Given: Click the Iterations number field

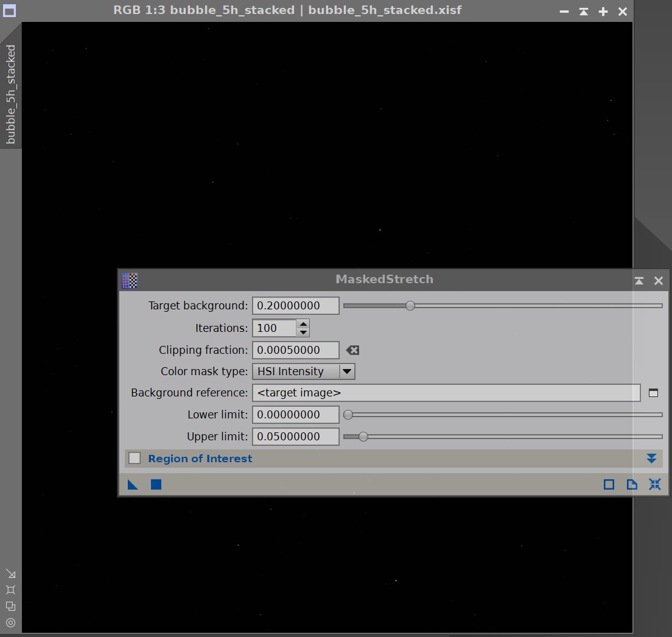Looking at the screenshot, I should [275, 328].
